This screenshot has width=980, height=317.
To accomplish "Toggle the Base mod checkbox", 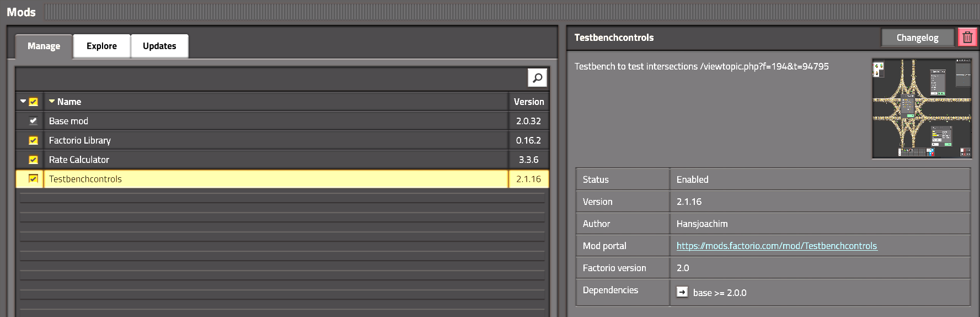I will tap(33, 121).
